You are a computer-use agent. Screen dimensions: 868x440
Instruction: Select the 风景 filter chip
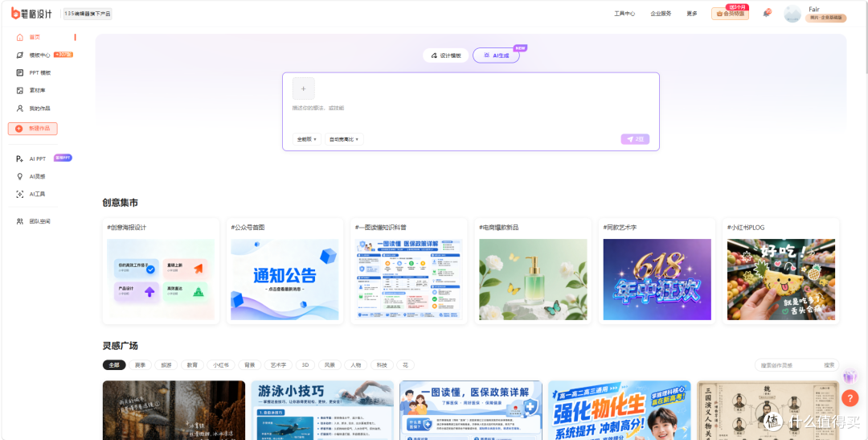pos(330,365)
